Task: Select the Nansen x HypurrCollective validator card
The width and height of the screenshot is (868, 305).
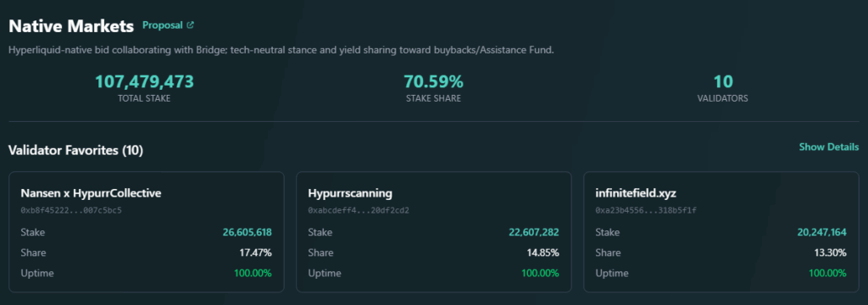Action: pos(147,232)
